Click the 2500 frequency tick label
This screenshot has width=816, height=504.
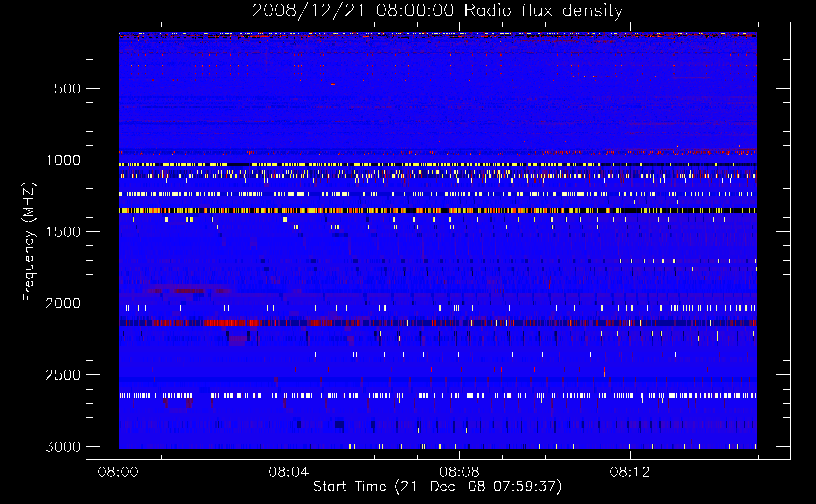pyautogui.click(x=63, y=375)
